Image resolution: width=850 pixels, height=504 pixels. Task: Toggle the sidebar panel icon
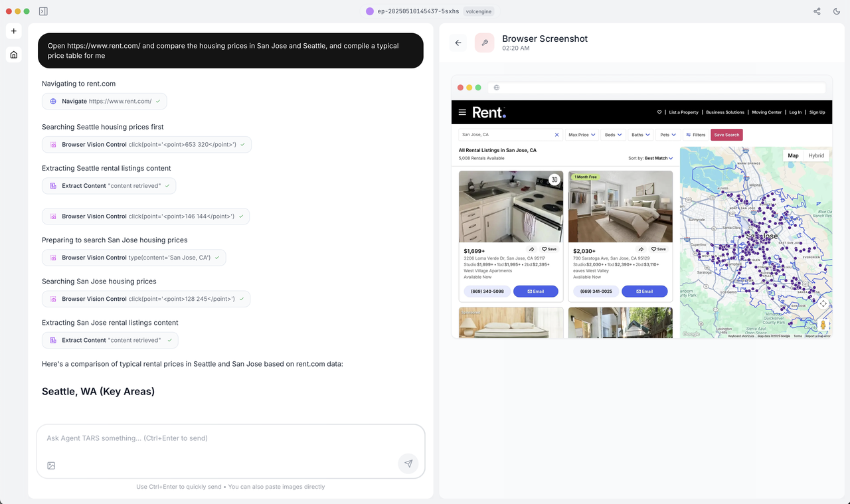(43, 11)
